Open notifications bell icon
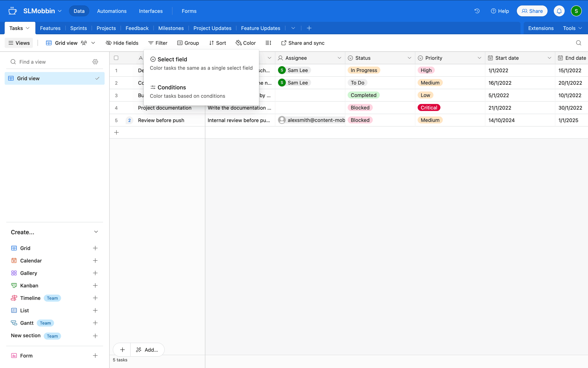Viewport: 588px width, 368px height. pyautogui.click(x=559, y=11)
